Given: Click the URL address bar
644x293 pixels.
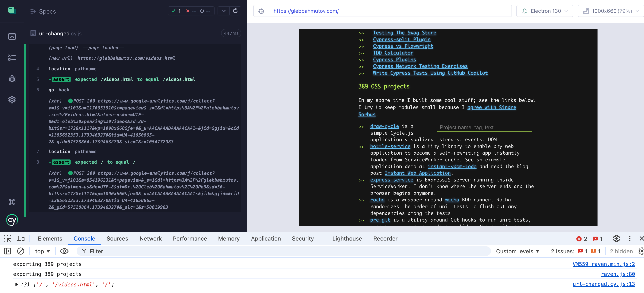Looking at the screenshot, I should [x=390, y=11].
